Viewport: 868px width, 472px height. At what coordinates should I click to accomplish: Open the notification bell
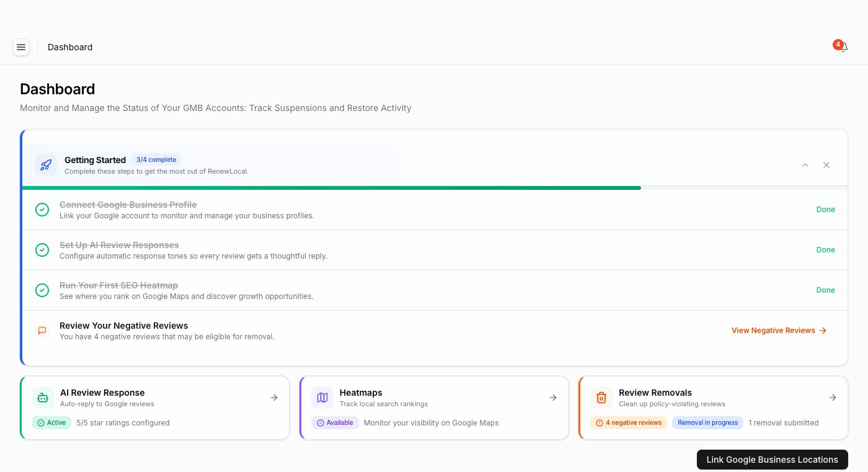(x=842, y=47)
